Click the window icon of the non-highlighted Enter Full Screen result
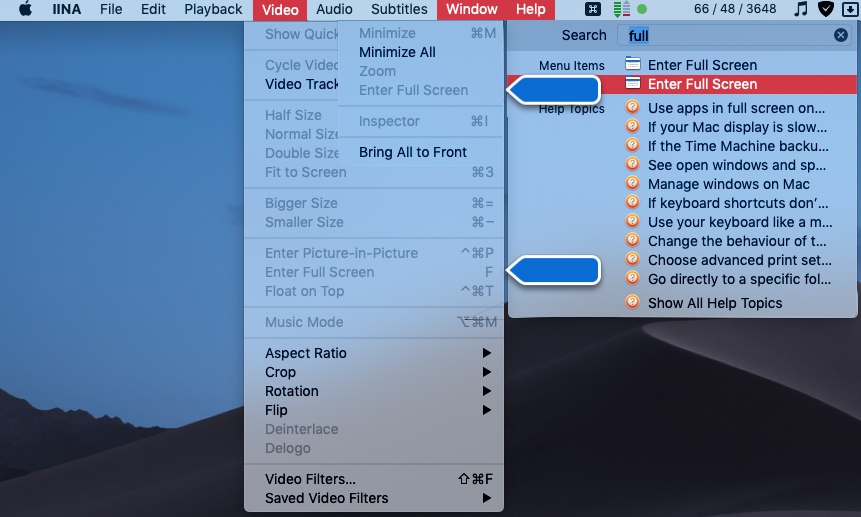 click(x=633, y=64)
